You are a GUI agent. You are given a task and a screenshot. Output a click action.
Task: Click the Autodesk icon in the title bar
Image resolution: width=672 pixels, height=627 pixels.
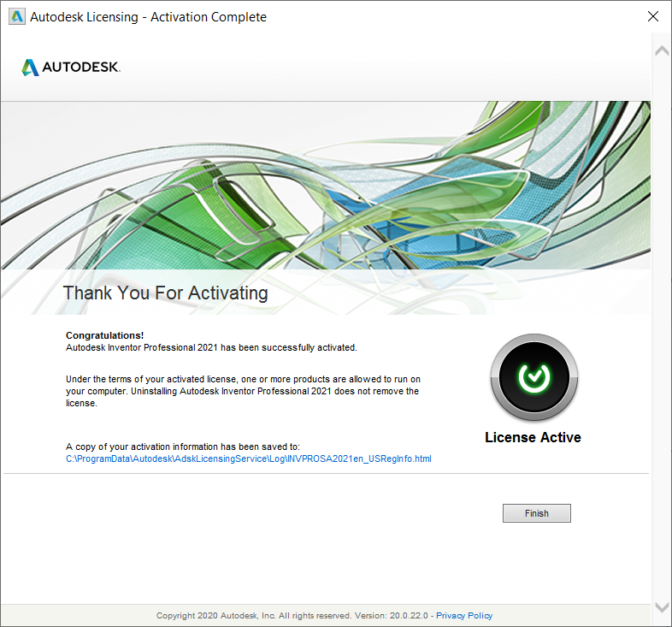tap(17, 17)
